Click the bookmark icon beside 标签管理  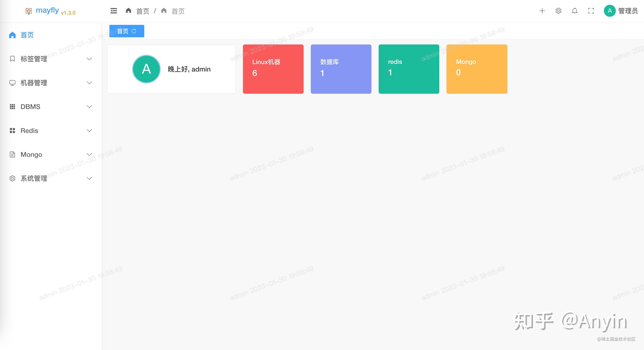coord(12,59)
